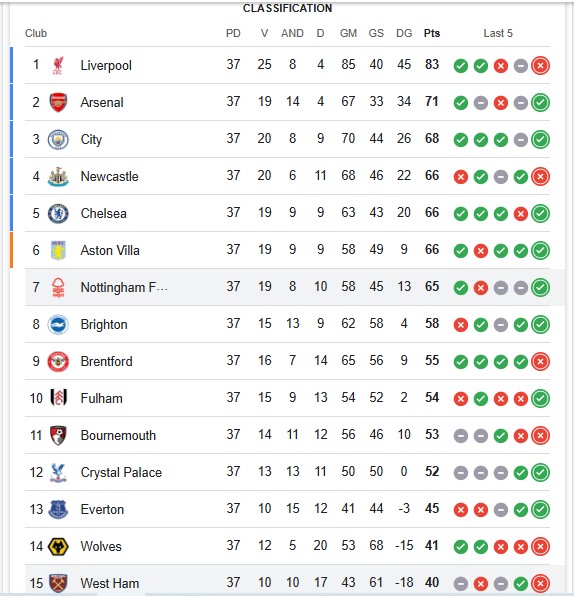Click the Wolves badge icon

coord(58,547)
